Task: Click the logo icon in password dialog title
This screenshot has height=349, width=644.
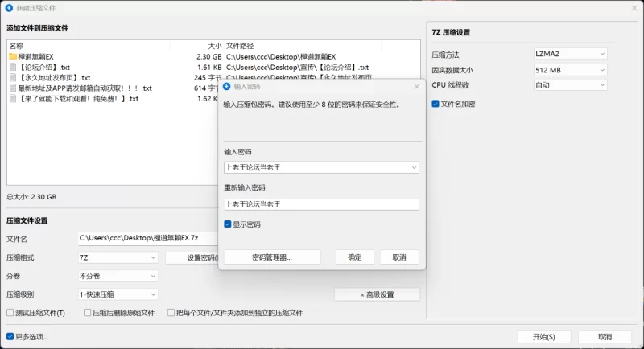Action: tap(227, 87)
